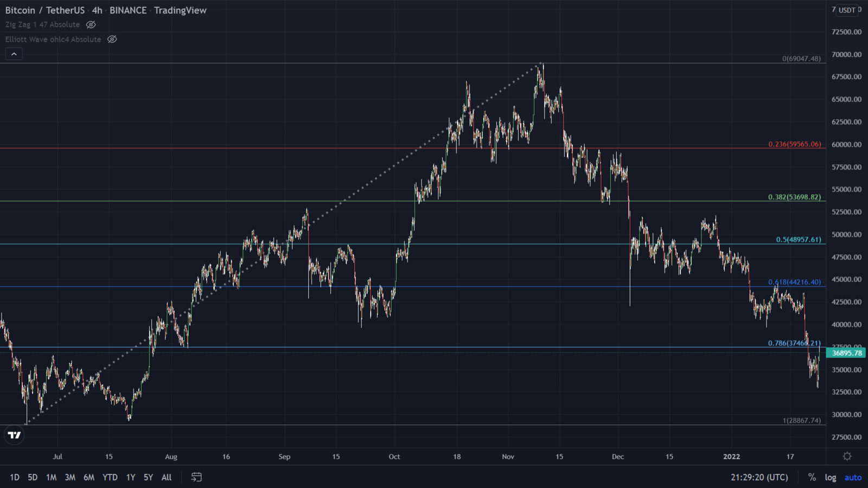Image resolution: width=868 pixels, height=488 pixels.
Task: Open chart settings gear icon
Action: point(847,457)
